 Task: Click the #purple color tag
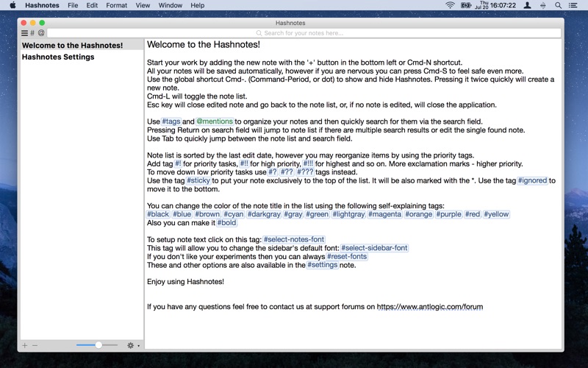tap(449, 214)
